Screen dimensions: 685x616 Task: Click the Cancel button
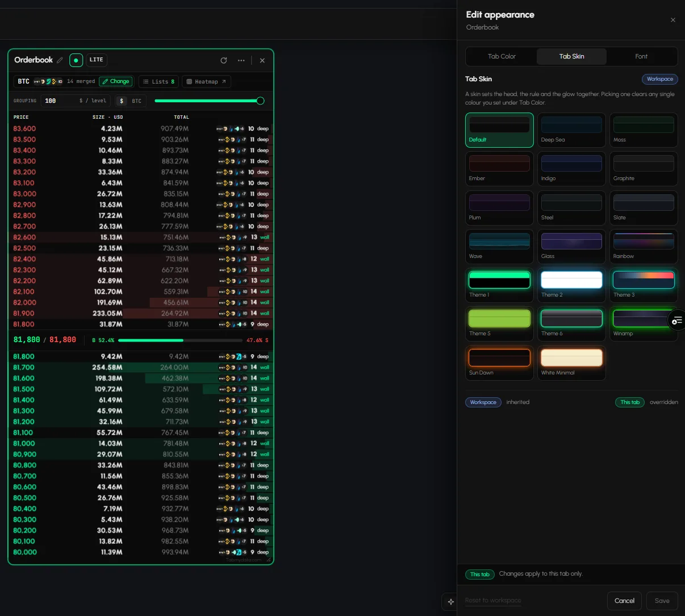[x=624, y=601]
